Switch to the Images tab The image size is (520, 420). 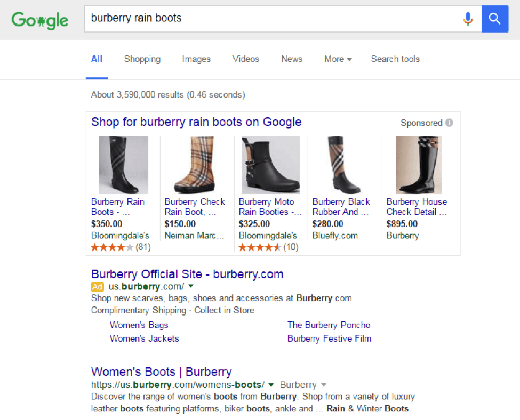(196, 59)
